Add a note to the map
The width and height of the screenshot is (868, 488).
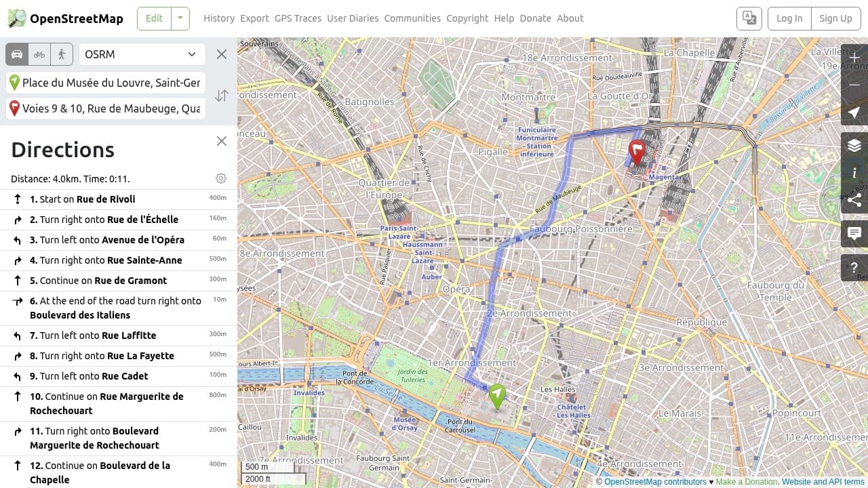(854, 234)
